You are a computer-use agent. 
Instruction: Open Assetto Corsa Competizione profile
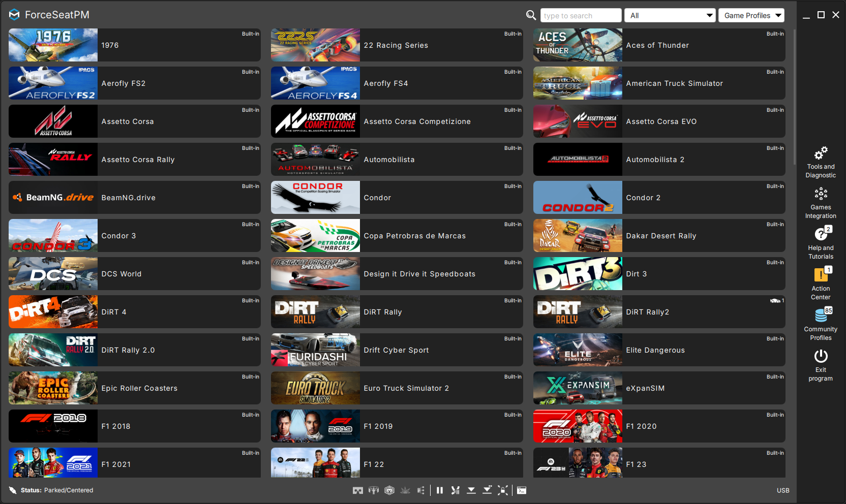(397, 121)
